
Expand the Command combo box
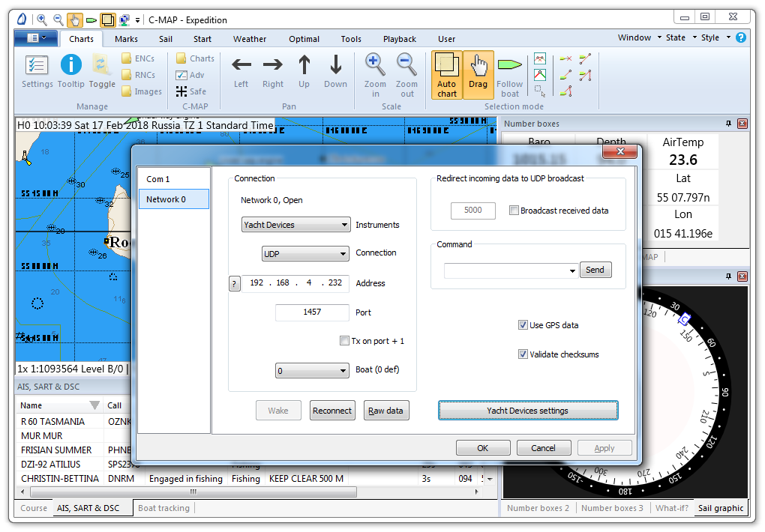click(572, 270)
